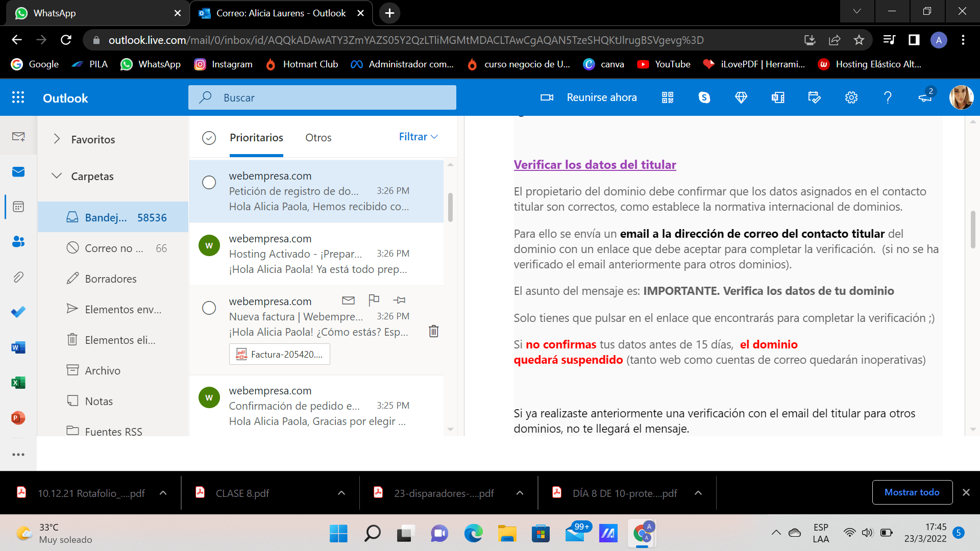
Task: Open the Archivo folder
Action: tap(113, 370)
